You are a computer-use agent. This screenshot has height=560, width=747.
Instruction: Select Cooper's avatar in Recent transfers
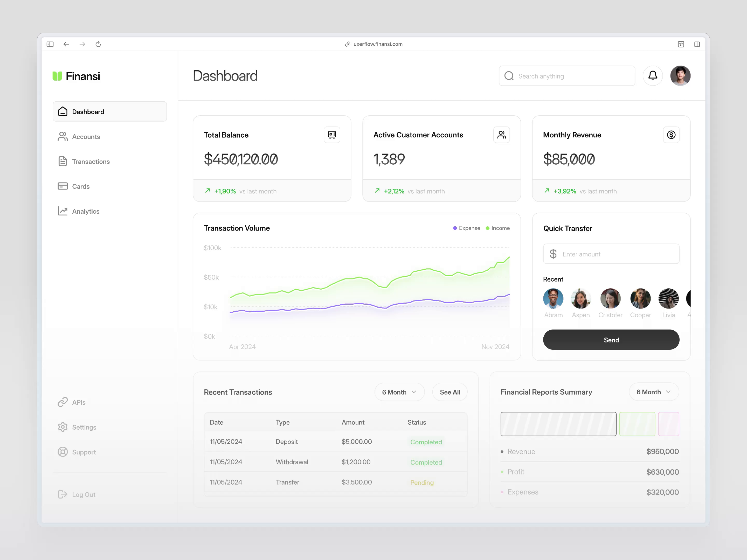[640, 298]
